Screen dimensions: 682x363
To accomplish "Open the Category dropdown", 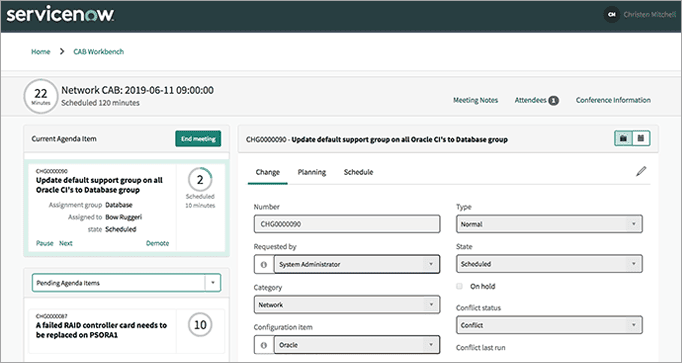I will [x=347, y=305].
